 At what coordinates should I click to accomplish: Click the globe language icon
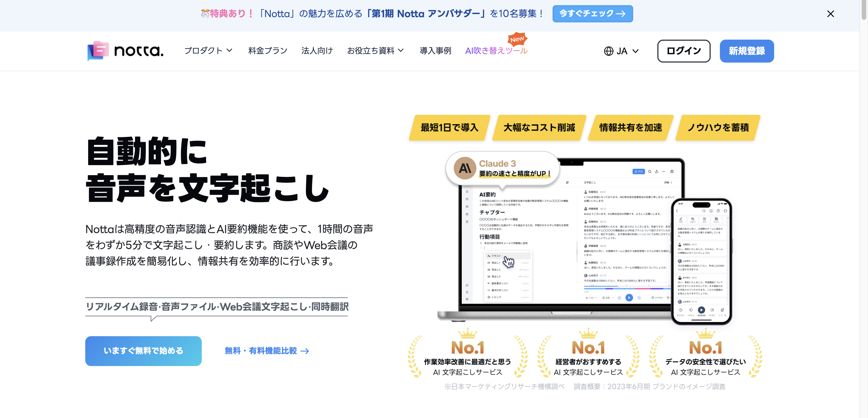609,51
